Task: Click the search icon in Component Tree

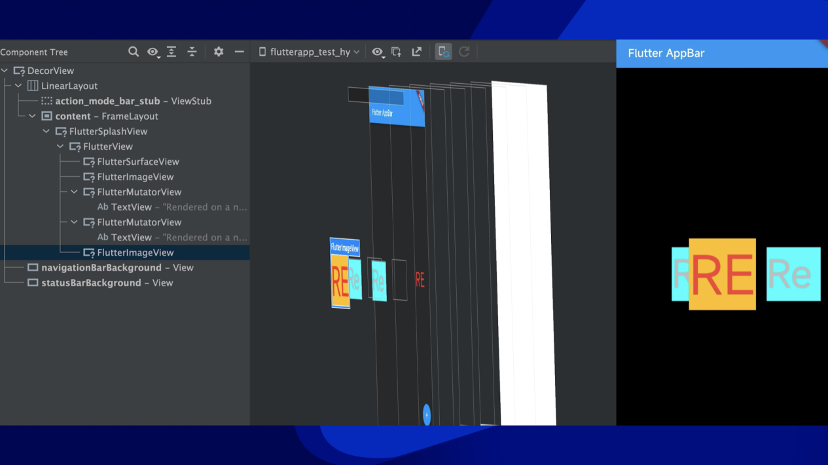Action: 134,52
